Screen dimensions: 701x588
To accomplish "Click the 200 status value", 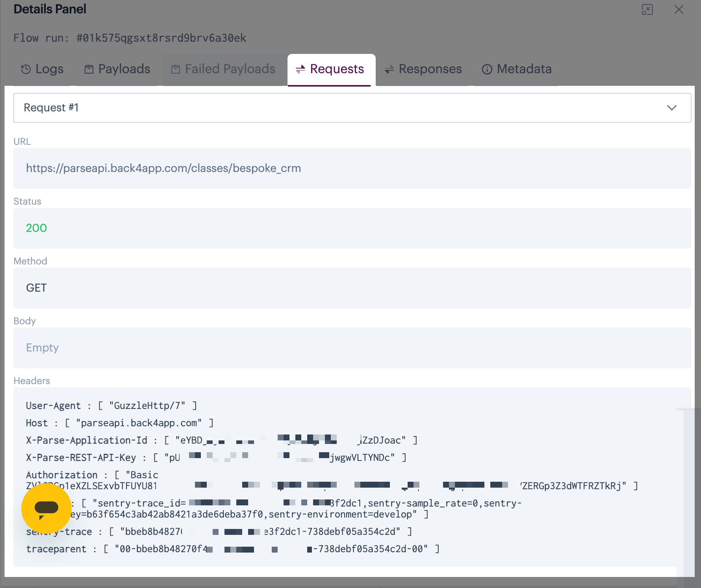I will coord(36,228).
